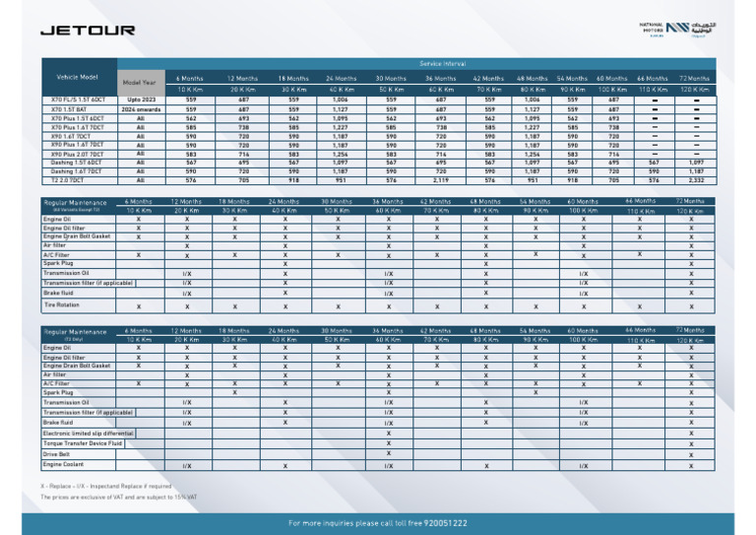Screen dimensions: 756x535
Task: Click '24 Months' header under Service Interval
Action: click(x=342, y=78)
